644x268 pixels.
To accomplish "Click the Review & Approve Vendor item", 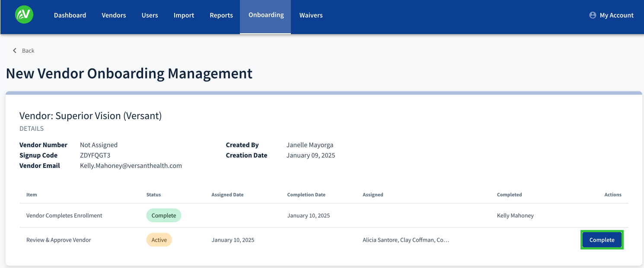I will pos(59,240).
